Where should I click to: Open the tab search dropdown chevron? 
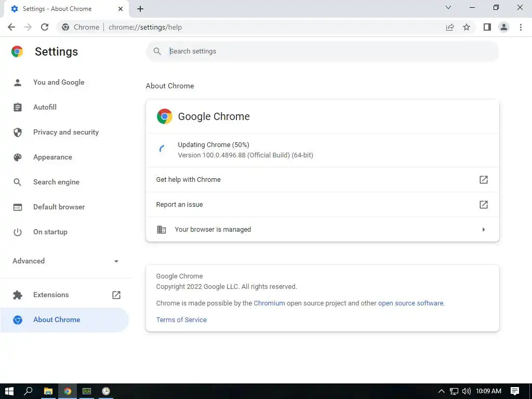point(448,7)
